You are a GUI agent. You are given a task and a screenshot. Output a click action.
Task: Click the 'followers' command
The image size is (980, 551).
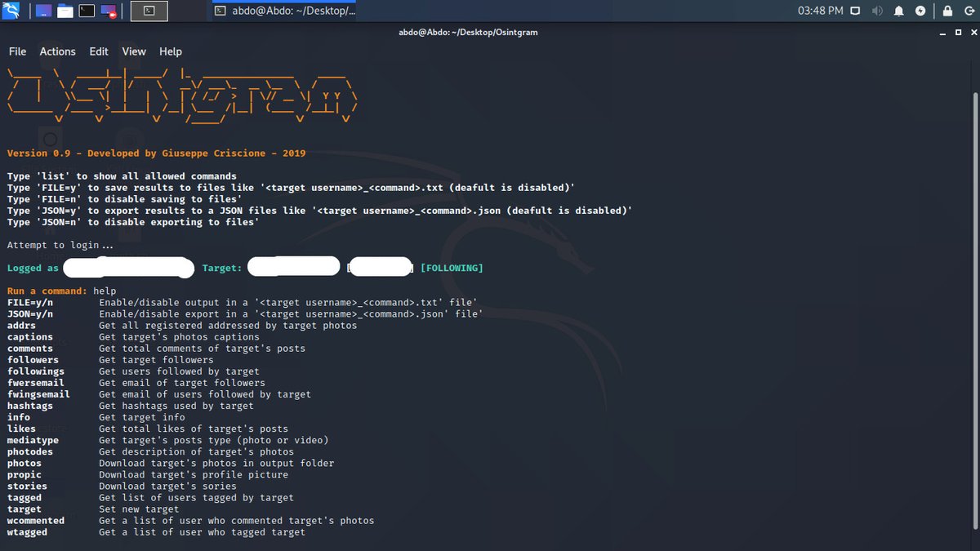point(33,359)
